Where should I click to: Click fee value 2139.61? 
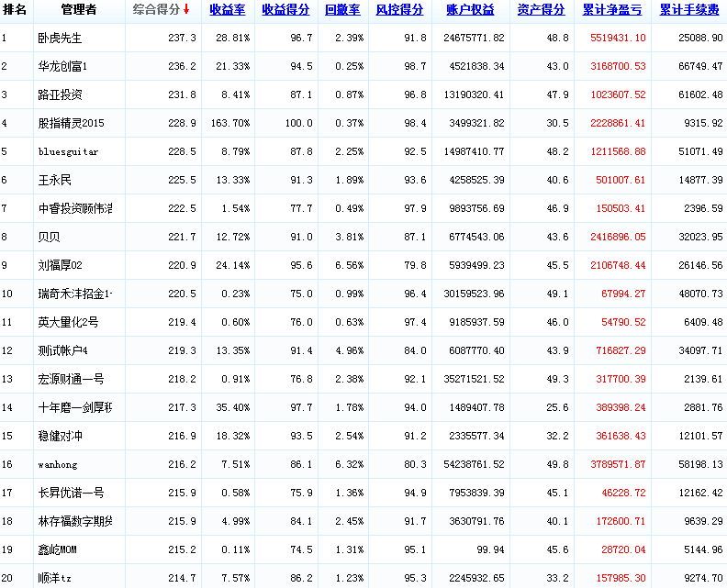703,379
